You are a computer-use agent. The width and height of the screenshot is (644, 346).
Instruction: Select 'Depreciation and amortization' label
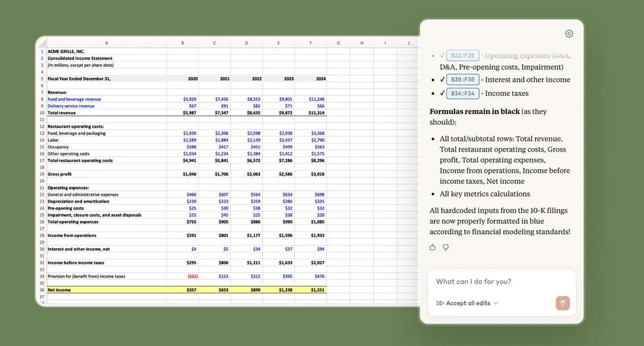(107, 202)
